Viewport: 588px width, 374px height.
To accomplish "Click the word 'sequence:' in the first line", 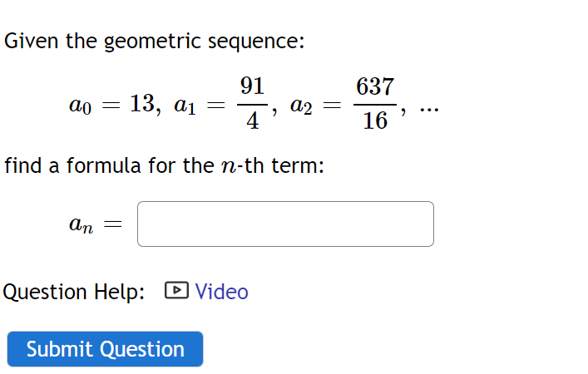I will pyautogui.click(x=256, y=42).
